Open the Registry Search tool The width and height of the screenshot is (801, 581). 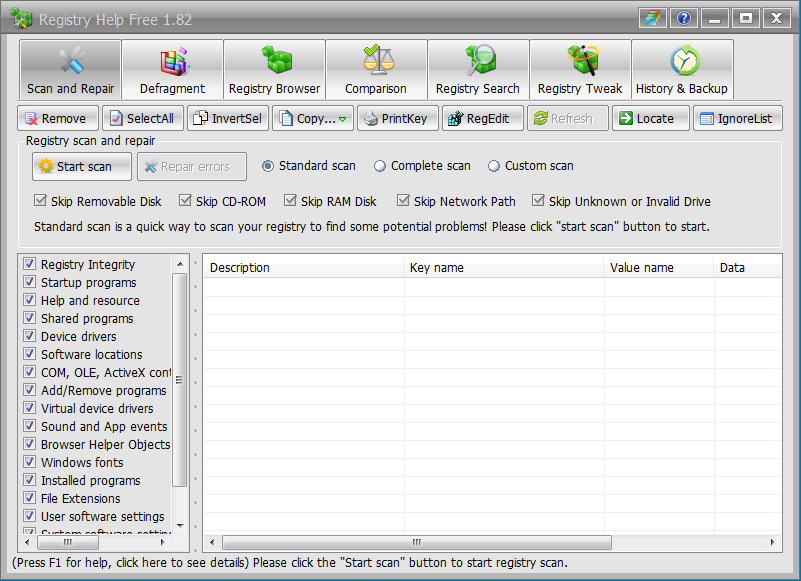tap(477, 70)
